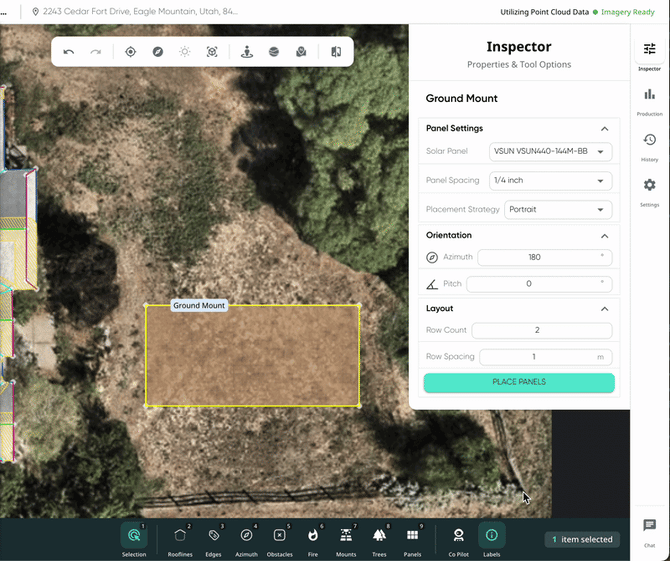Select the Trees tool
The image size is (670, 561).
coord(379,537)
